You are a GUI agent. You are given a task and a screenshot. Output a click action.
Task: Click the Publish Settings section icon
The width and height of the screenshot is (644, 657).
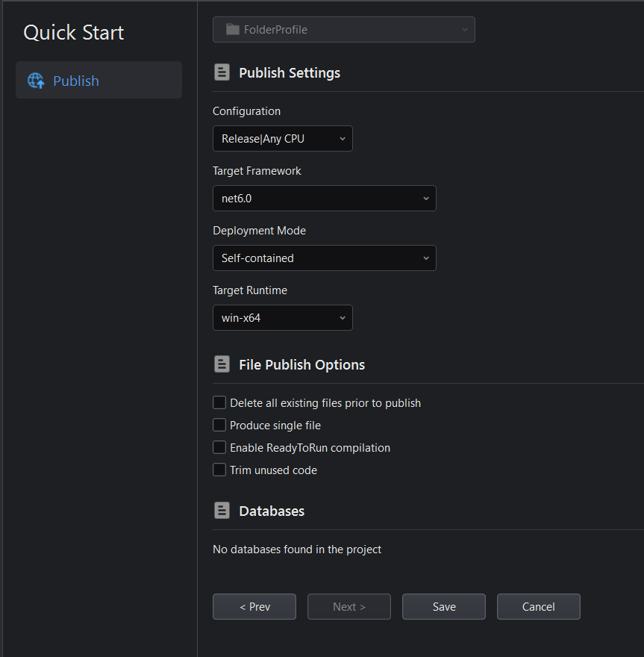tap(222, 72)
